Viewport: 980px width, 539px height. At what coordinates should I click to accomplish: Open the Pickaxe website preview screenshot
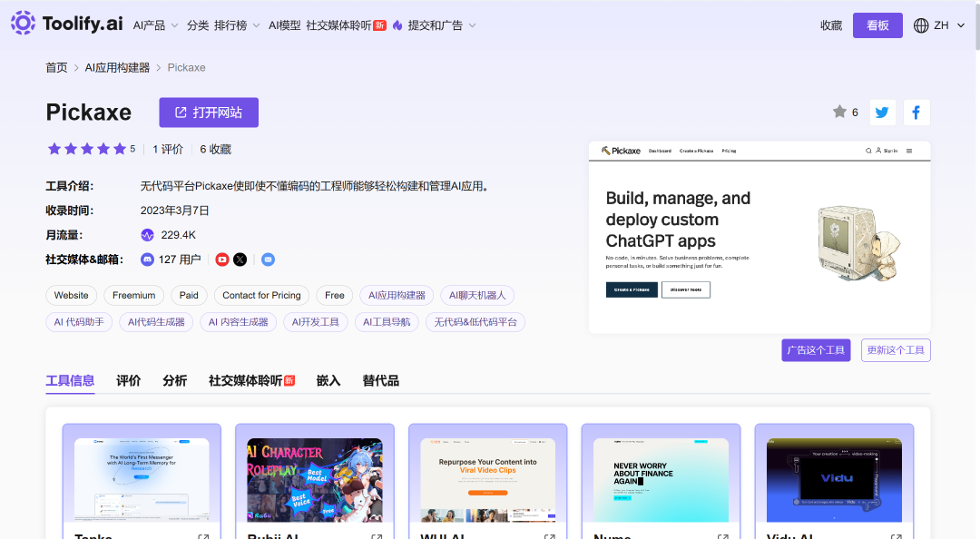759,237
